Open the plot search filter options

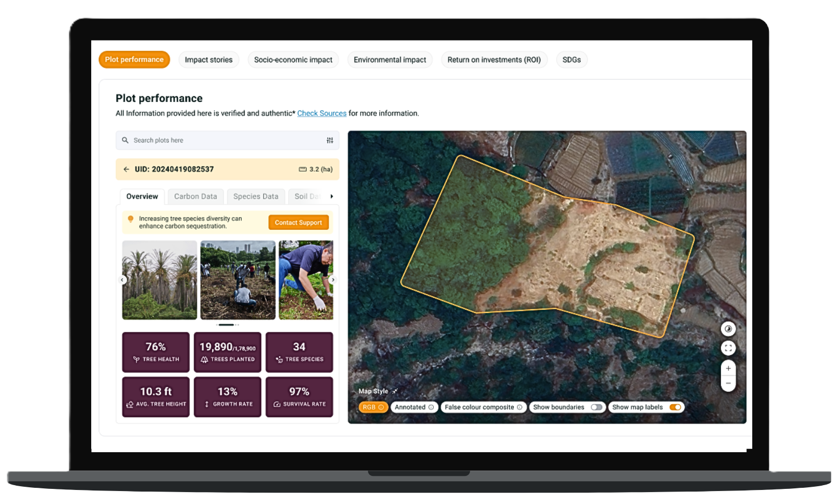[x=330, y=140]
